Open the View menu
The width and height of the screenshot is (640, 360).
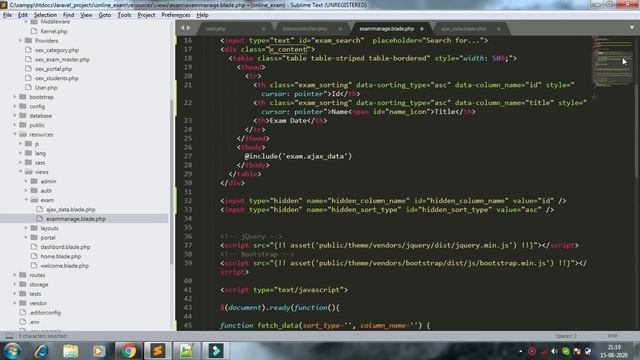(86, 15)
